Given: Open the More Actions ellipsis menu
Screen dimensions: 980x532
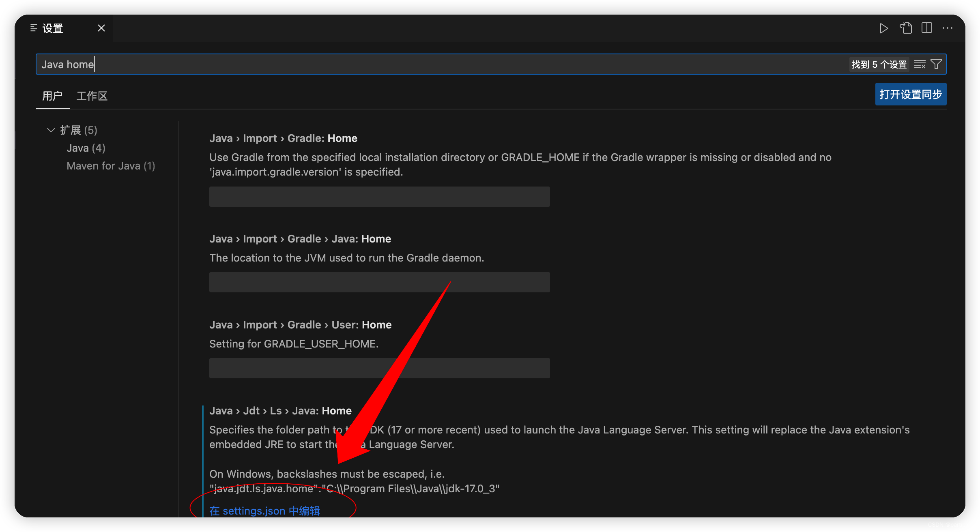Looking at the screenshot, I should [948, 28].
